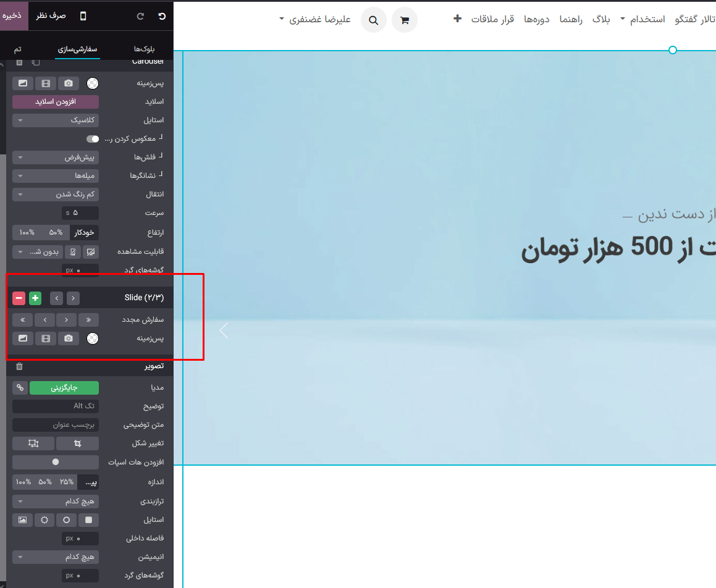Set carousel height to خودکار
This screenshot has width=716, height=588.
[84, 232]
